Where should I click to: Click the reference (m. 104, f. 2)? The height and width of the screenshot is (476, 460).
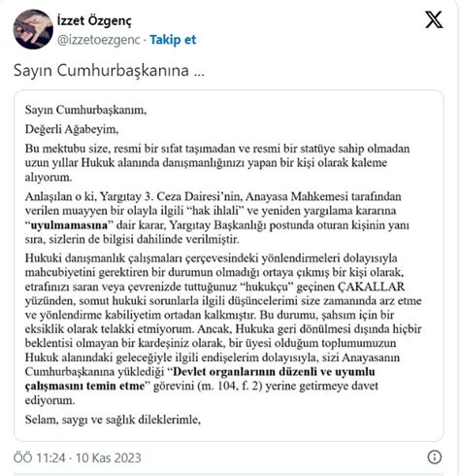click(x=230, y=386)
